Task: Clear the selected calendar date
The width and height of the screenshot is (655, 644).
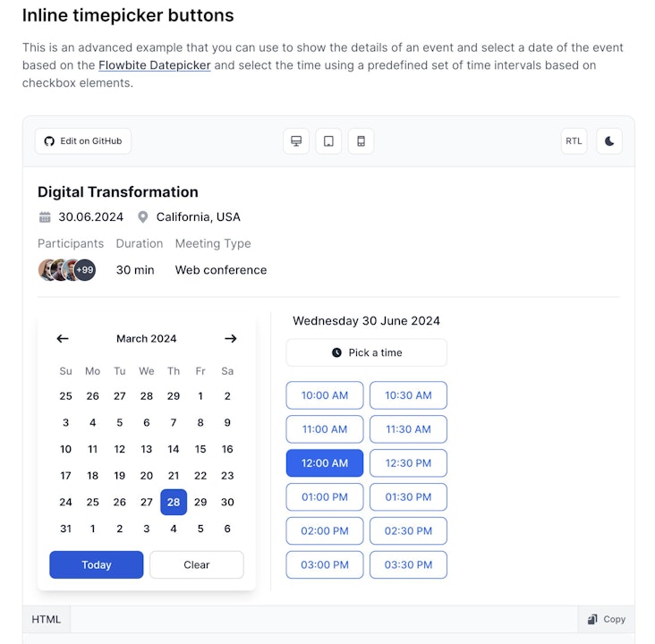Action: tap(196, 565)
